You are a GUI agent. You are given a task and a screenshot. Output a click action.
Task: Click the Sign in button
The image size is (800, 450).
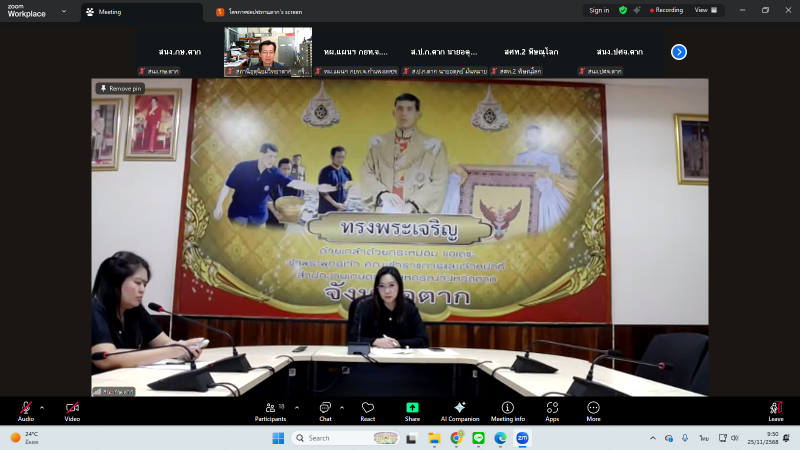599,10
